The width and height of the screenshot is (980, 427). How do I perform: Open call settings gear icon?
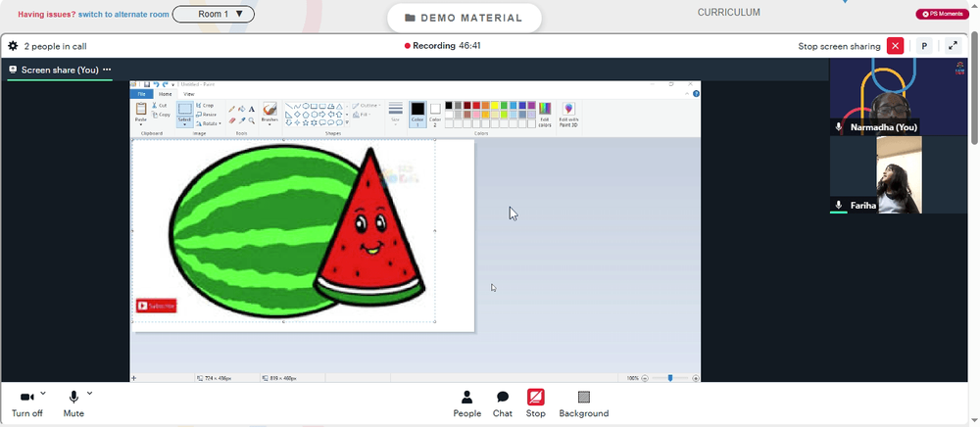click(x=13, y=46)
